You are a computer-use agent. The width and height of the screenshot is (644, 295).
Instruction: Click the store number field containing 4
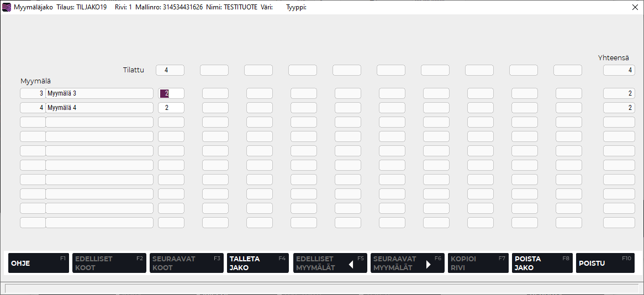pyautogui.click(x=33, y=108)
